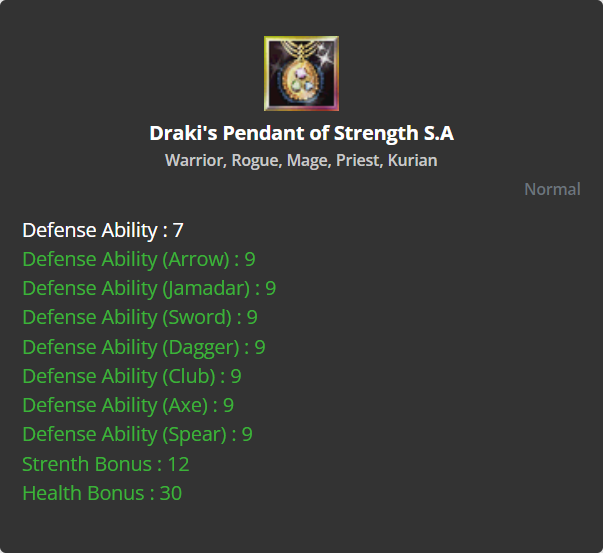Click the Strenth Bonus value 12

point(178,464)
